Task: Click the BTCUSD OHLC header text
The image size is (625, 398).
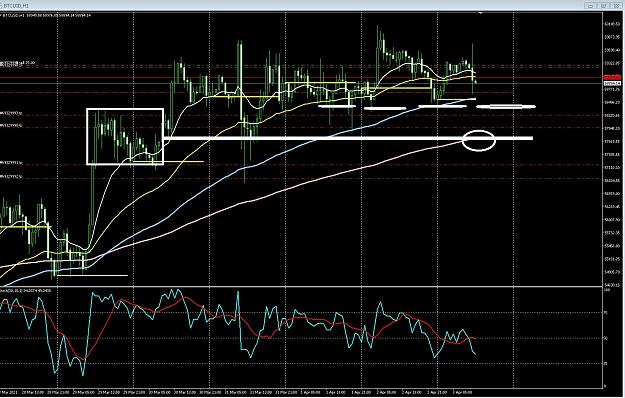Action: coord(47,15)
